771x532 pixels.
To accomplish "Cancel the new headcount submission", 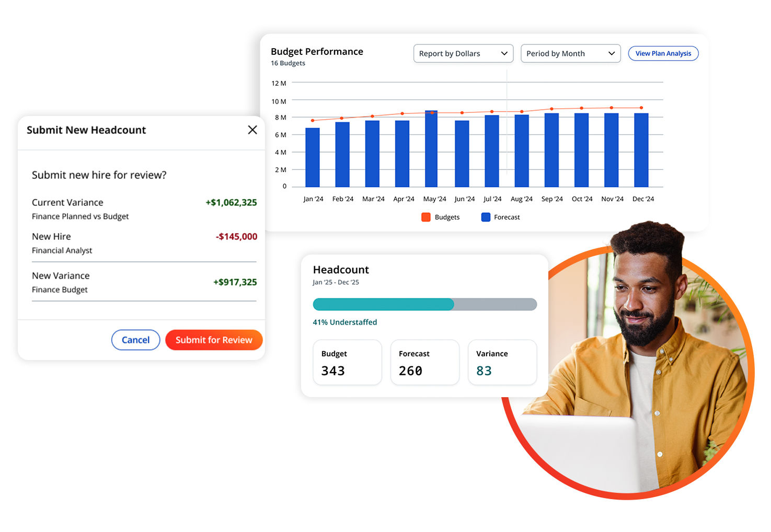I will click(135, 340).
